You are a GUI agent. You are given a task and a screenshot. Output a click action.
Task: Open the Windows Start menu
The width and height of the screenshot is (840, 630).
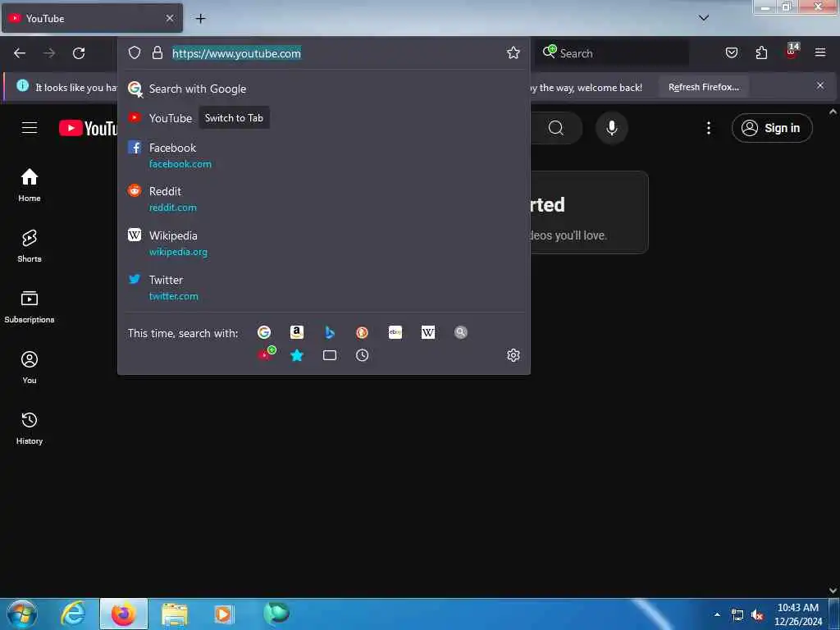[x=22, y=614]
